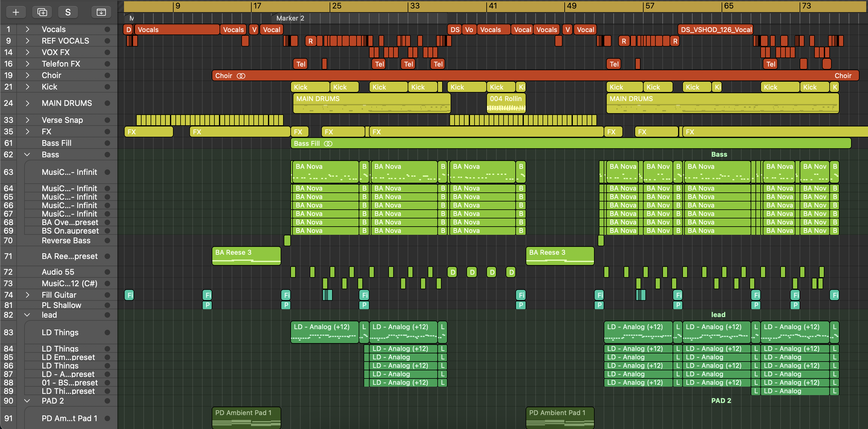Click the loop icon on the Bass Fill region

pyautogui.click(x=328, y=144)
